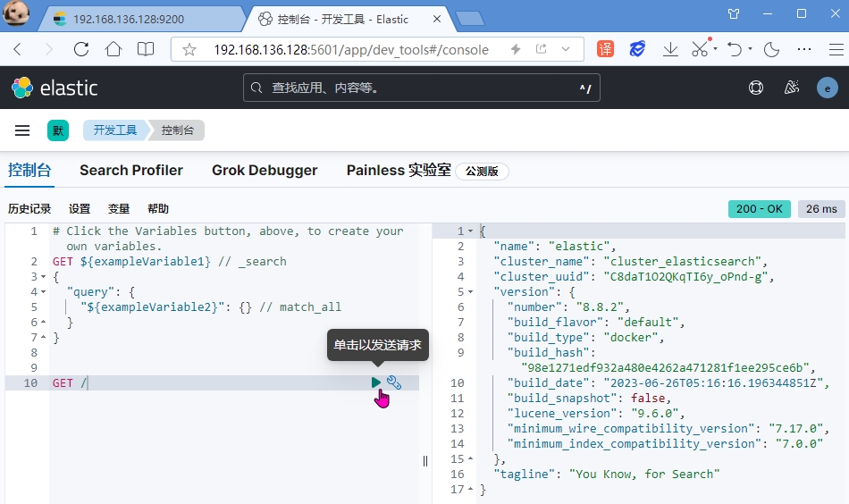This screenshot has height=504, width=849.
Task: Open the newsfeed icon in the header
Action: pyautogui.click(x=791, y=88)
